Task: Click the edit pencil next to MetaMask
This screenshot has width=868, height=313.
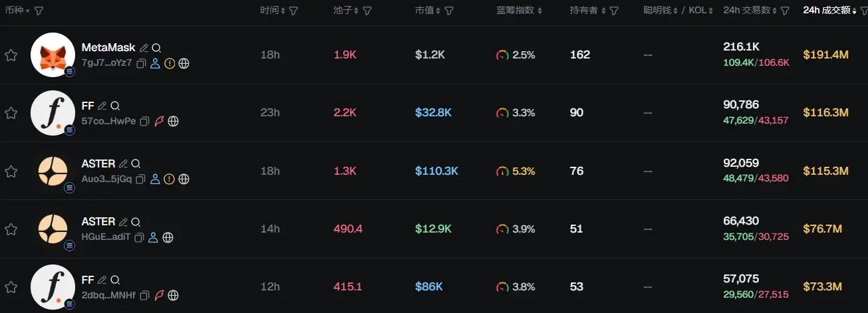Action: (144, 48)
